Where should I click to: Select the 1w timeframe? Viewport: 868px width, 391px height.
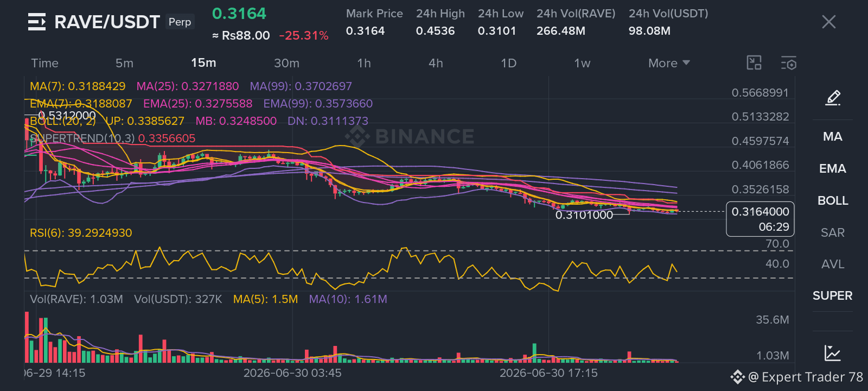(x=582, y=63)
